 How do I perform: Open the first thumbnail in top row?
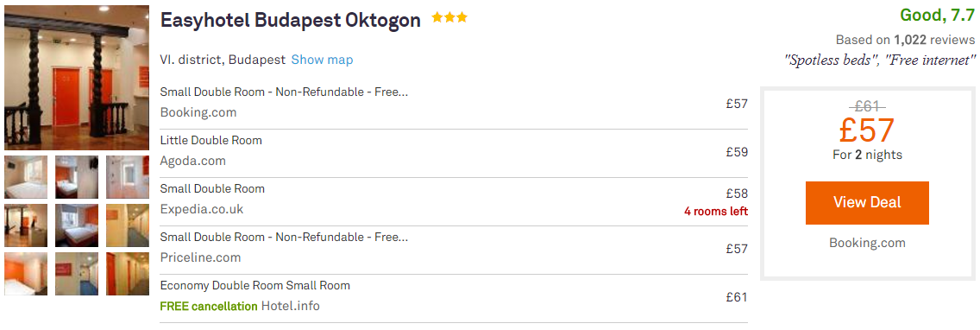coord(26,177)
